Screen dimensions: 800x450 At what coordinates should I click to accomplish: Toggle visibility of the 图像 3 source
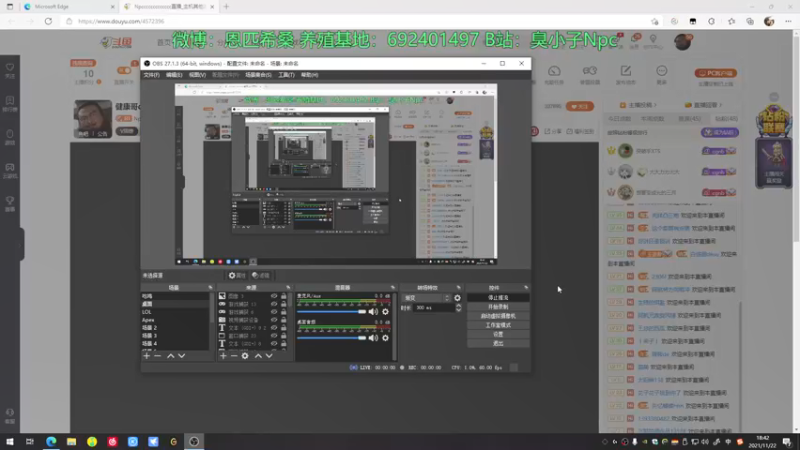click(274, 296)
